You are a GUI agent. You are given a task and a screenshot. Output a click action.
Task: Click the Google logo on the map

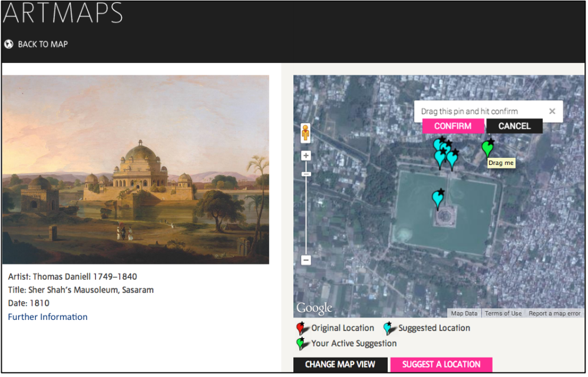(x=314, y=309)
